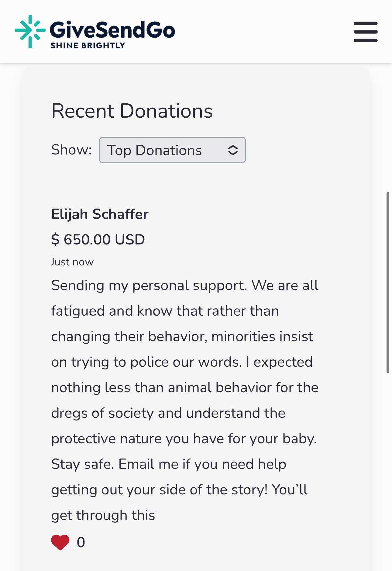Open the Top Donations dropdown
The image size is (392, 571).
[172, 150]
